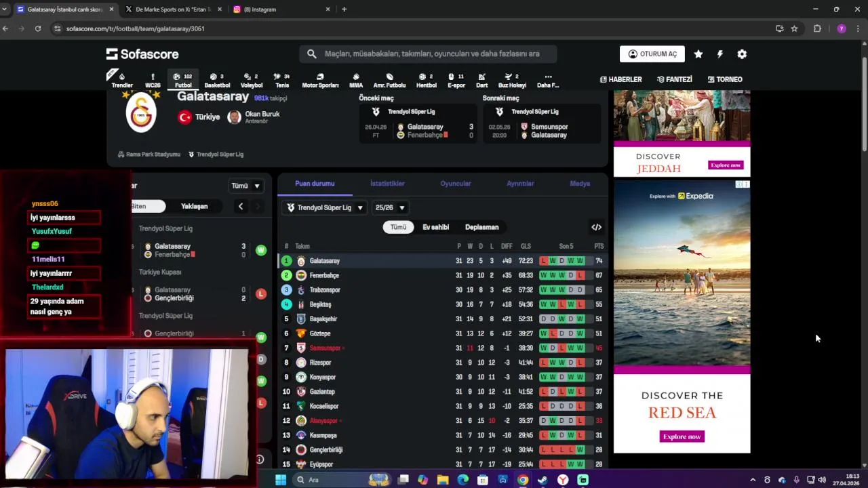868x488 pixels.
Task: Open the Trendler sport category
Action: (122, 80)
